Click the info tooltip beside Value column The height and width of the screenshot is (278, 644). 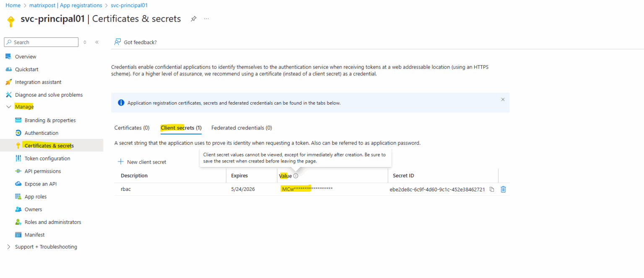point(296,175)
